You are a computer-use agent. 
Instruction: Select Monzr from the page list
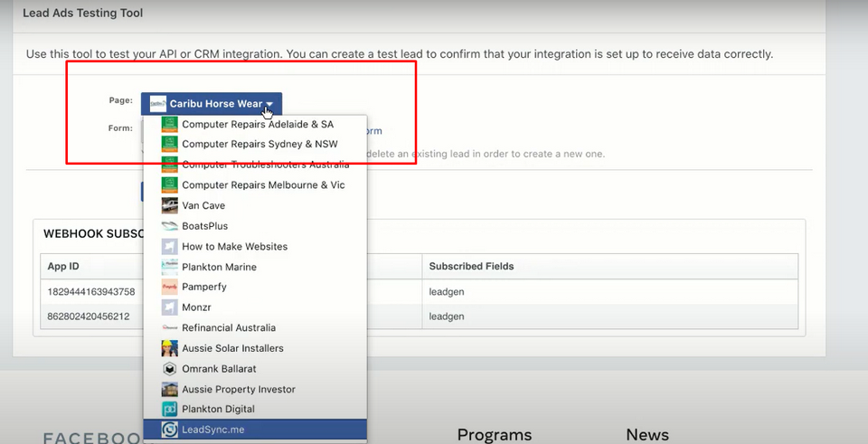tap(196, 307)
